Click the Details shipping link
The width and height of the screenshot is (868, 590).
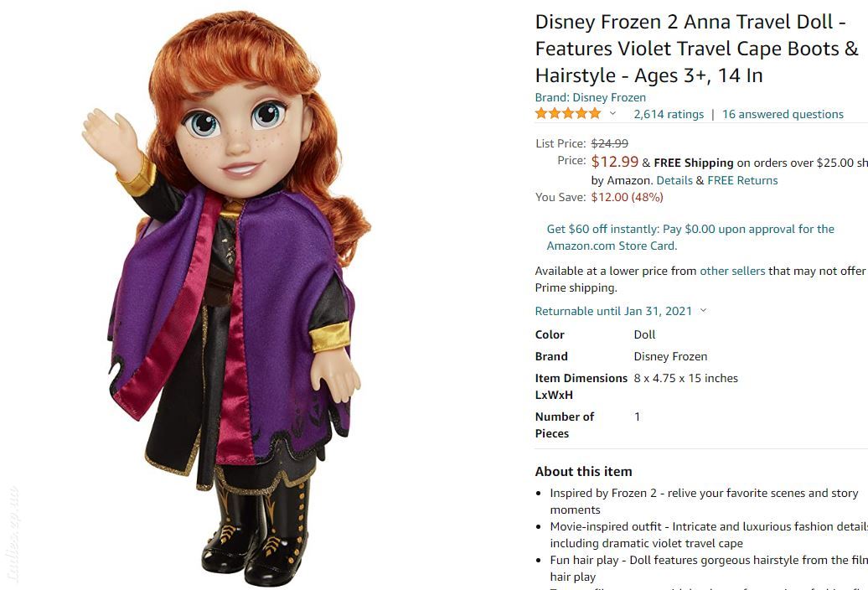point(674,180)
